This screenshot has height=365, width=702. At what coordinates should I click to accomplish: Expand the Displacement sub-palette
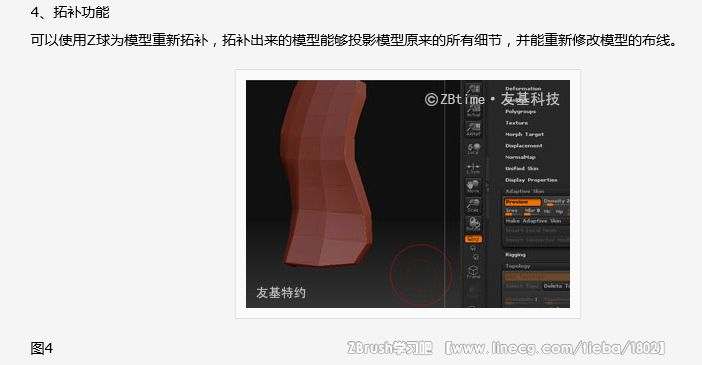[524, 146]
